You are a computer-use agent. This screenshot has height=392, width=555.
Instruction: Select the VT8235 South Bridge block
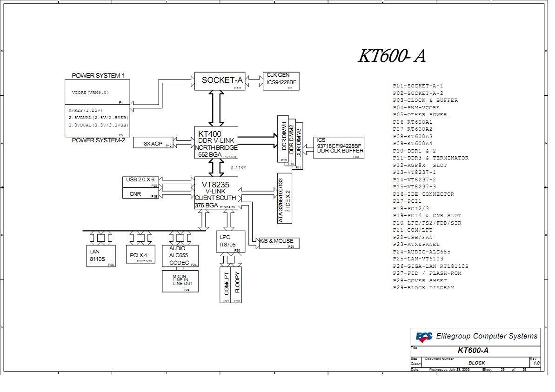tap(216, 193)
